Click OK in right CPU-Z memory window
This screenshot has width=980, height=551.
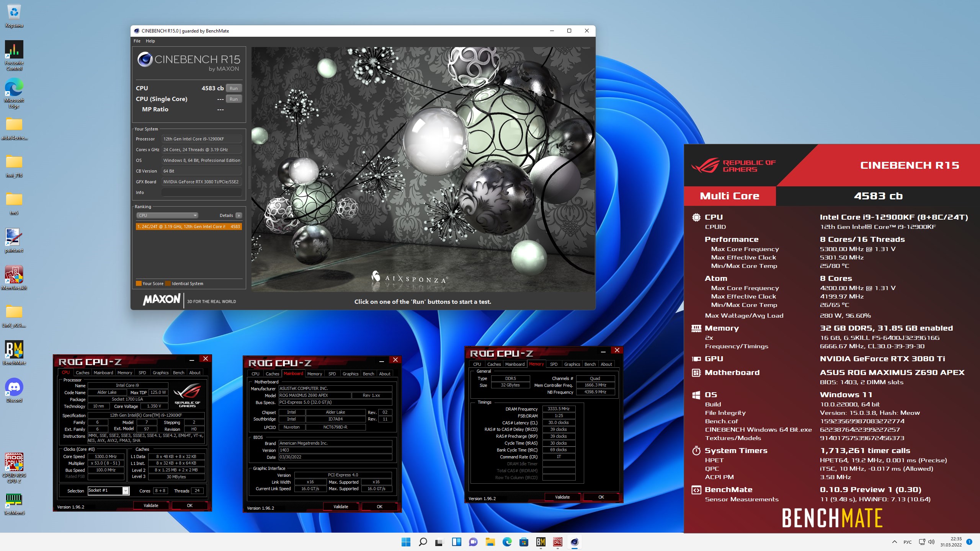tap(601, 497)
